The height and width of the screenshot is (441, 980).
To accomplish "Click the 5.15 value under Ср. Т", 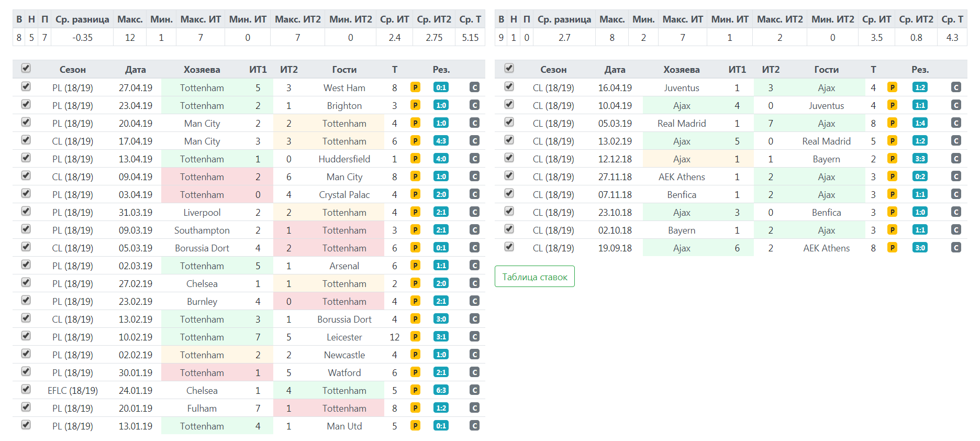I will [470, 37].
